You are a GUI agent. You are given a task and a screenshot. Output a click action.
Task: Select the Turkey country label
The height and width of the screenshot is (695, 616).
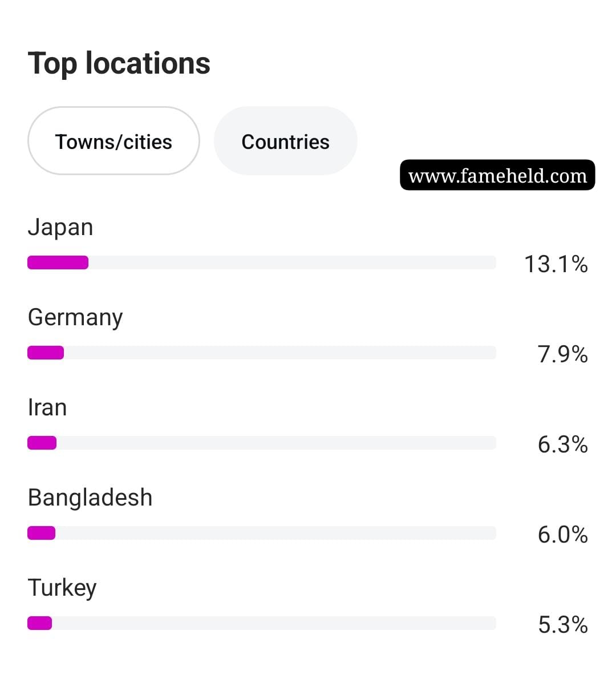(62, 588)
